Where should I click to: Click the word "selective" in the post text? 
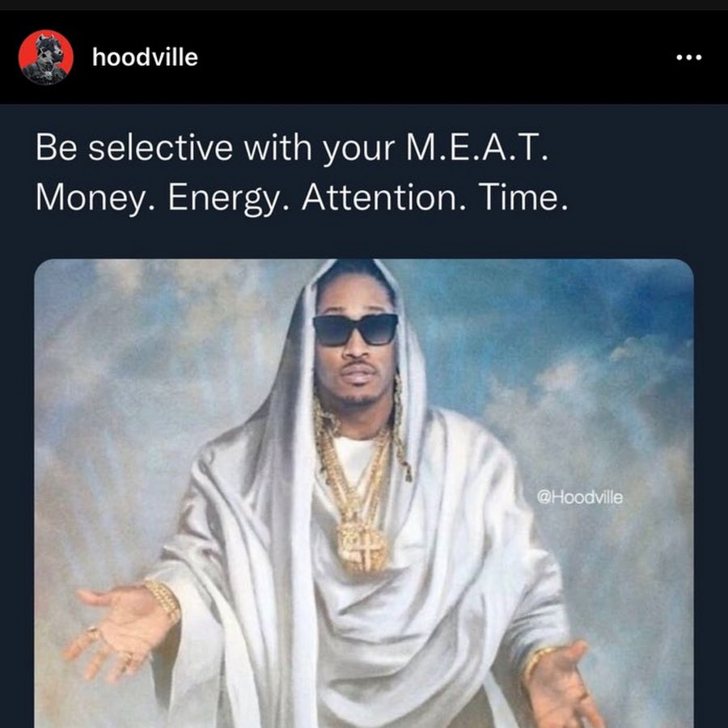[x=161, y=148]
